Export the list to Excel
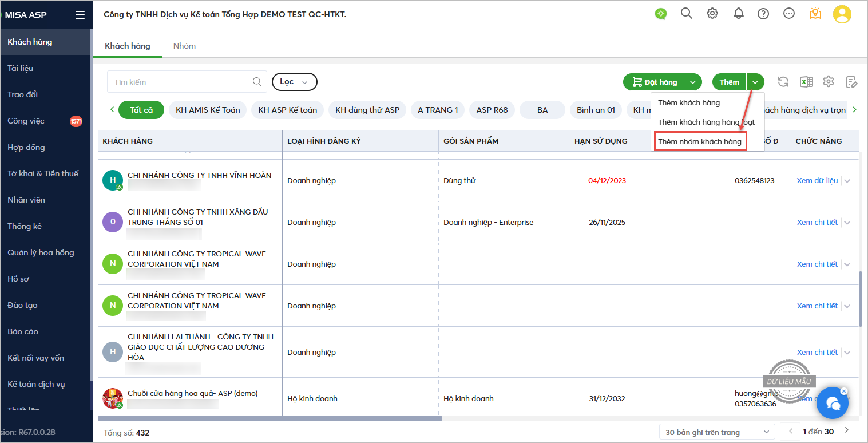 (806, 82)
